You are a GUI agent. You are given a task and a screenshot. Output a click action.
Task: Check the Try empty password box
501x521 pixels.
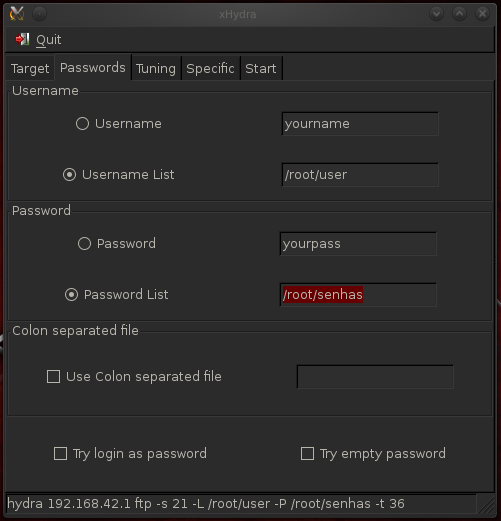pos(307,454)
